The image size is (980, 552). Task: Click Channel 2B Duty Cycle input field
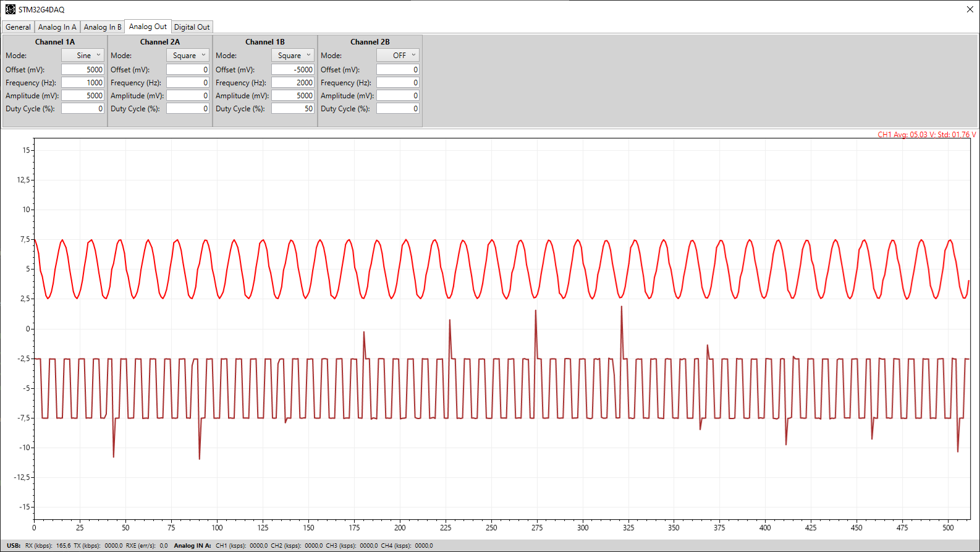tap(398, 109)
